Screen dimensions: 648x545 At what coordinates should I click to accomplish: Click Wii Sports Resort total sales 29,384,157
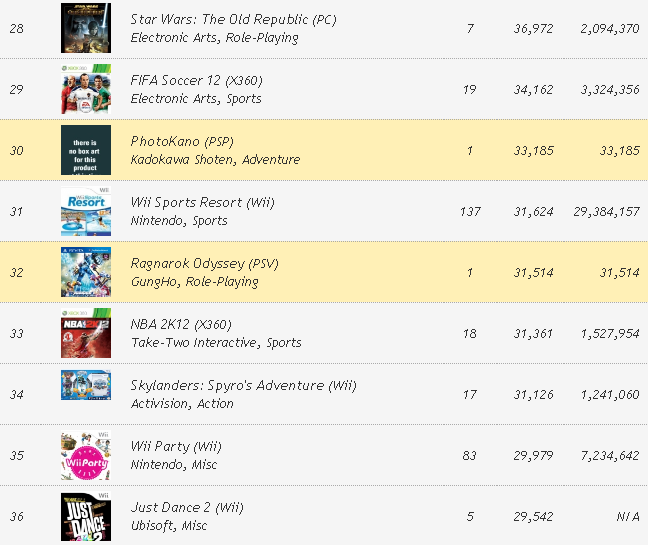[599, 212]
